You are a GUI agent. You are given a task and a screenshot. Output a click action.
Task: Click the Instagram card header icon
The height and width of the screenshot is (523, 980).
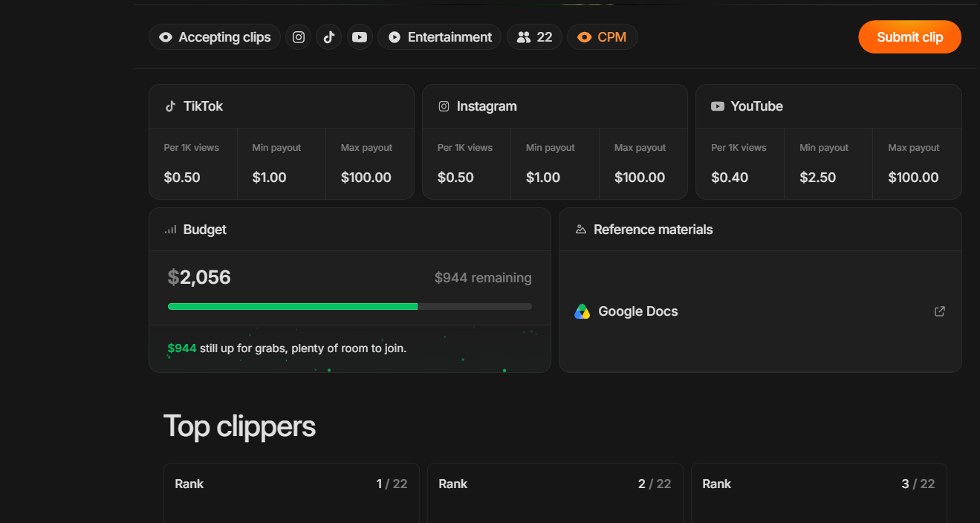tap(444, 106)
